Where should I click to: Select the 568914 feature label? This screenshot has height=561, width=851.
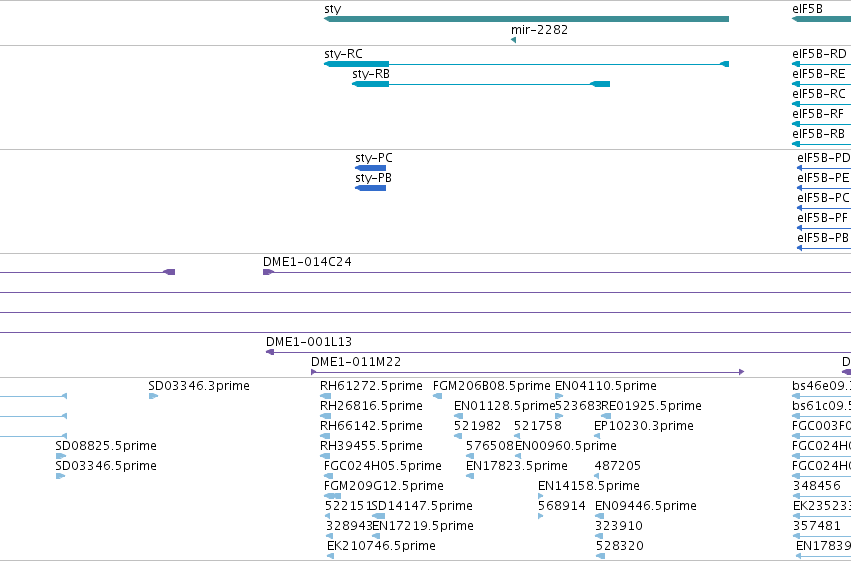562,506
